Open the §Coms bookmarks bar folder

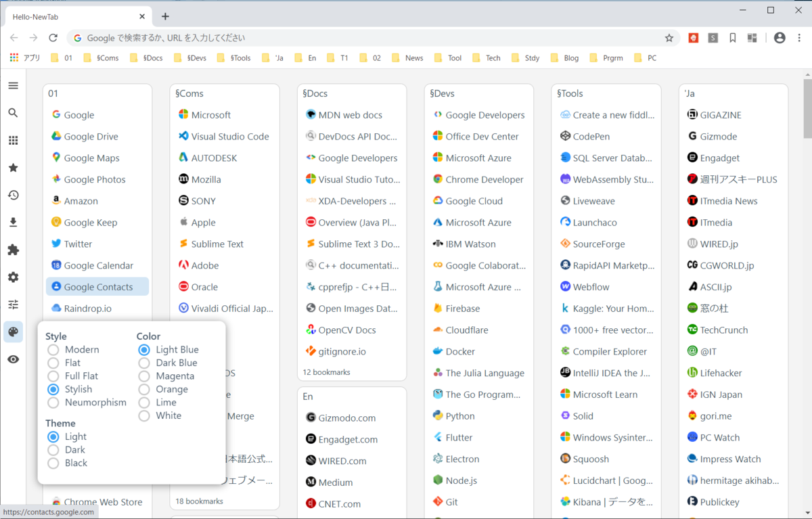[101, 58]
